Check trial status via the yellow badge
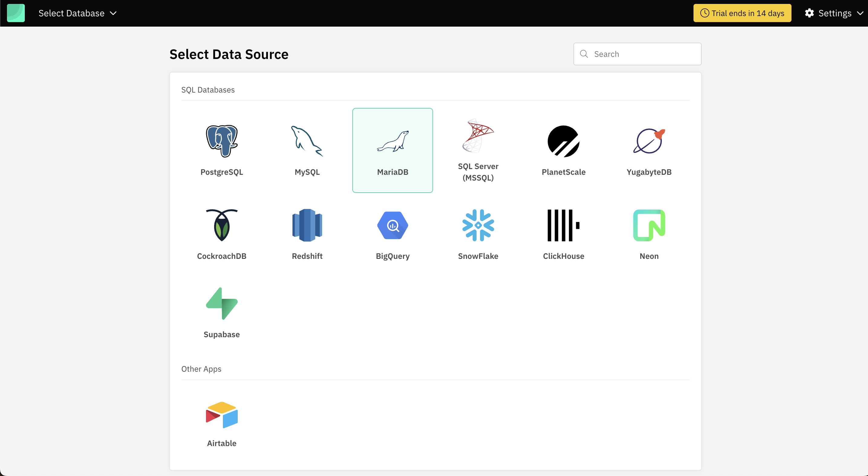868x476 pixels. click(x=742, y=13)
